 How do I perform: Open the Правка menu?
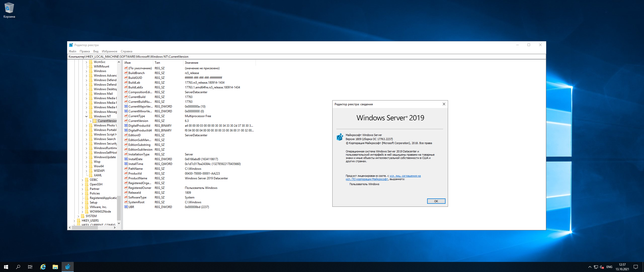85,51
